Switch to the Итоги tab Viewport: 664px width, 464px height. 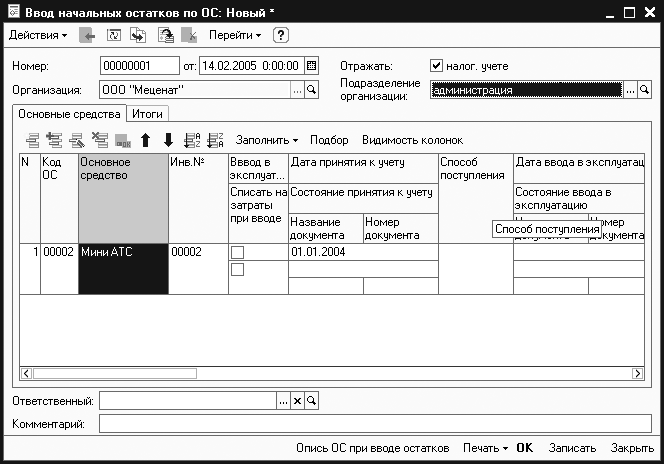(147, 114)
